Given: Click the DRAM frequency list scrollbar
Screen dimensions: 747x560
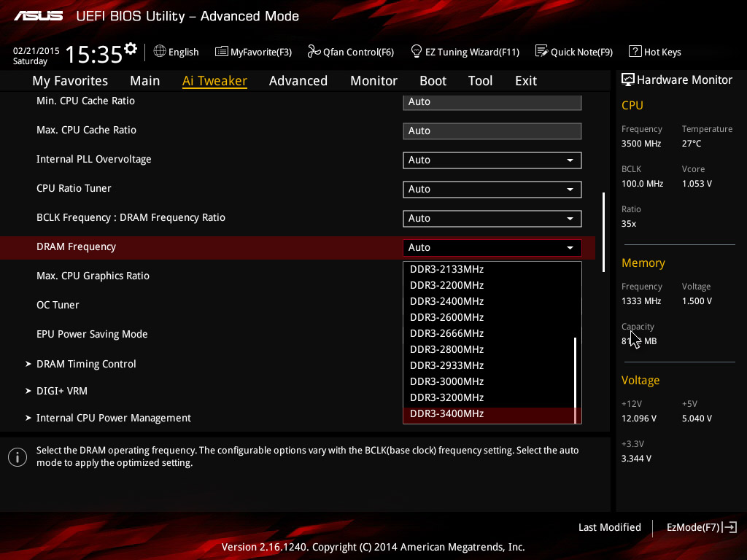Looking at the screenshot, I should click(576, 380).
